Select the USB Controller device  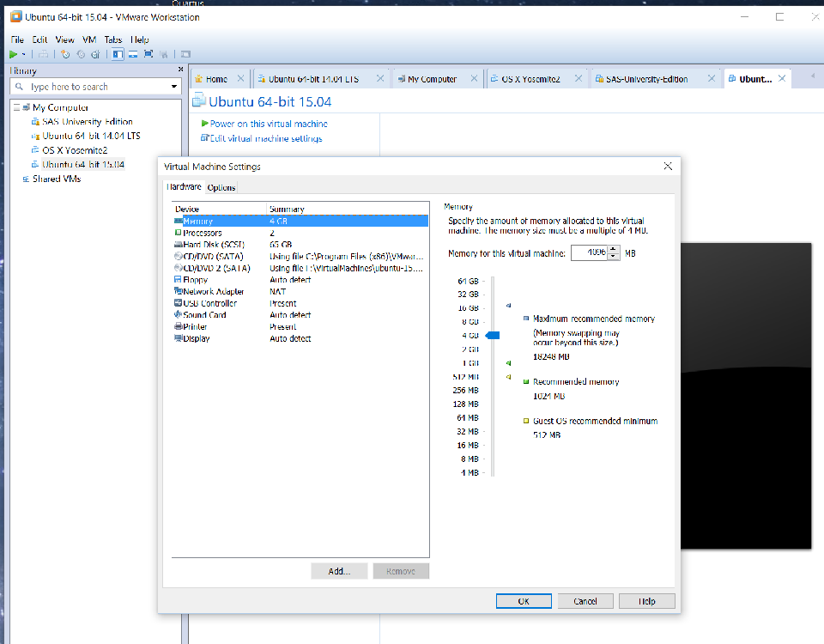coord(209,303)
